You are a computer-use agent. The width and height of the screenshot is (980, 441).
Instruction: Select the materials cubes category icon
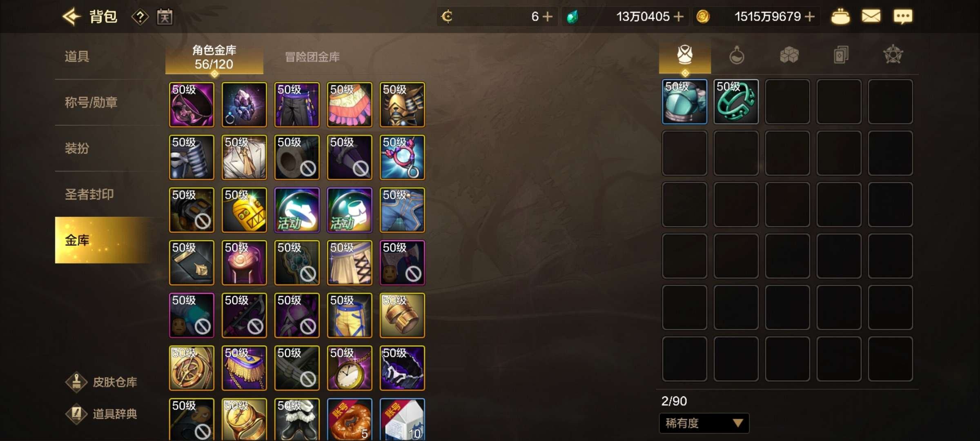(x=789, y=55)
